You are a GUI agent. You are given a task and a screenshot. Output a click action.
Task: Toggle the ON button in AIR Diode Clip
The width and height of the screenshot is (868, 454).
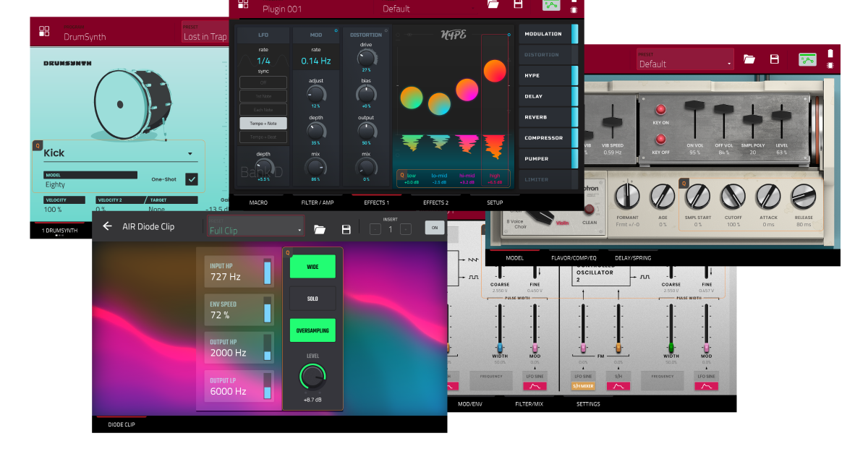435,227
